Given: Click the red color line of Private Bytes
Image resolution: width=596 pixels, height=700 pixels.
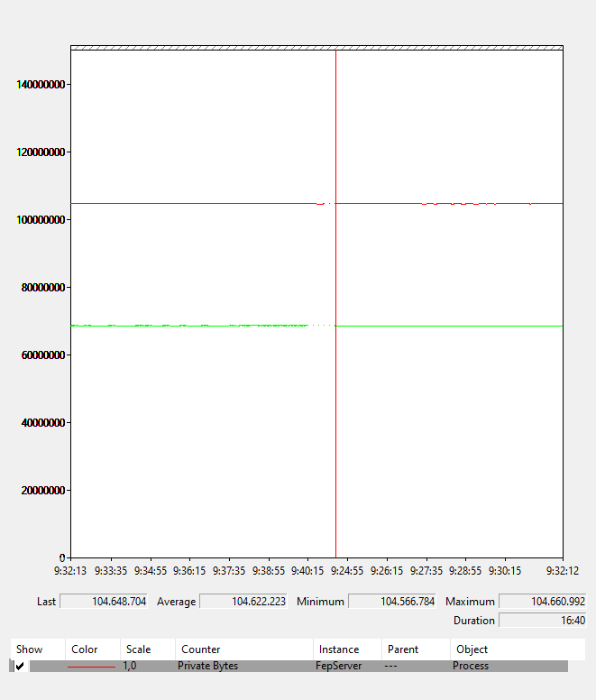Looking at the screenshot, I should 91,667.
